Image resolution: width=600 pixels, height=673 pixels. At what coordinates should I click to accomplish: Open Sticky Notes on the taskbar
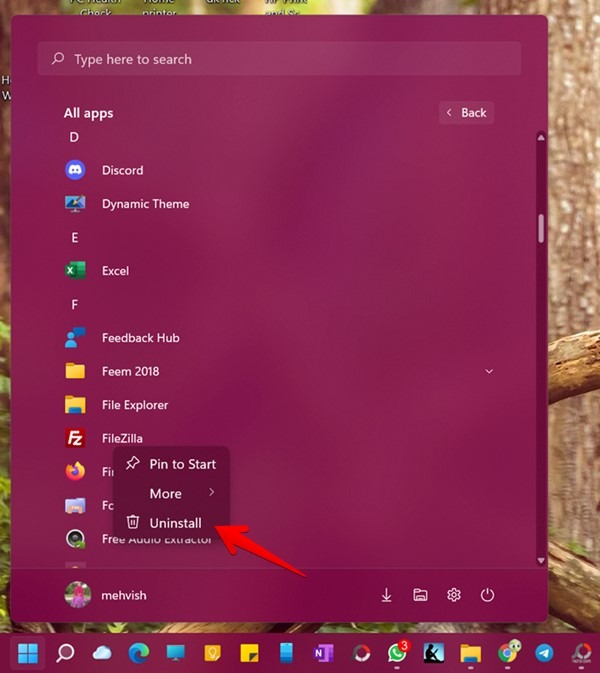pos(249,653)
